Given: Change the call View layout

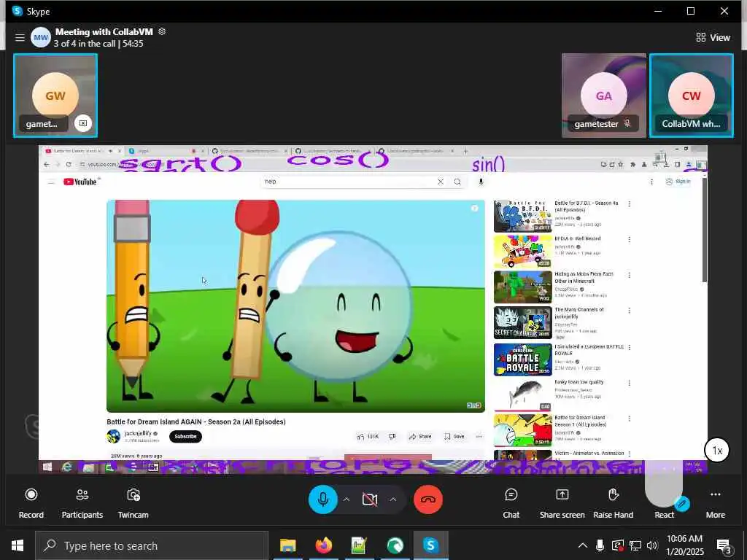Looking at the screenshot, I should [713, 37].
